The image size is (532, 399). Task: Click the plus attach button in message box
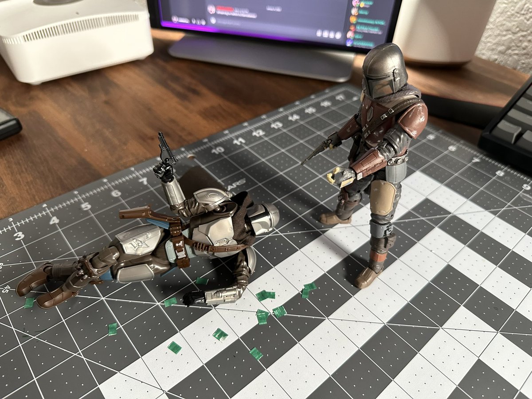213,20
